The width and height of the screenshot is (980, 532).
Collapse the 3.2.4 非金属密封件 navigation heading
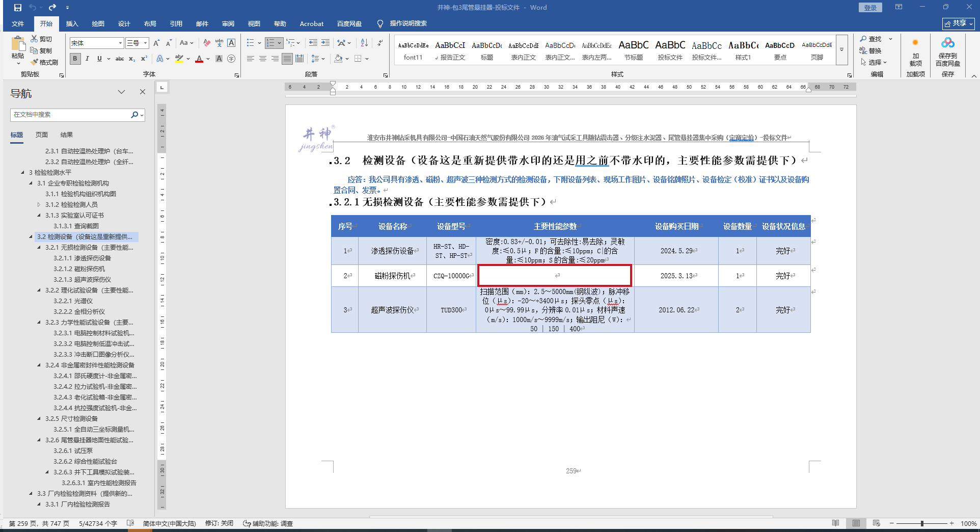[39, 365]
